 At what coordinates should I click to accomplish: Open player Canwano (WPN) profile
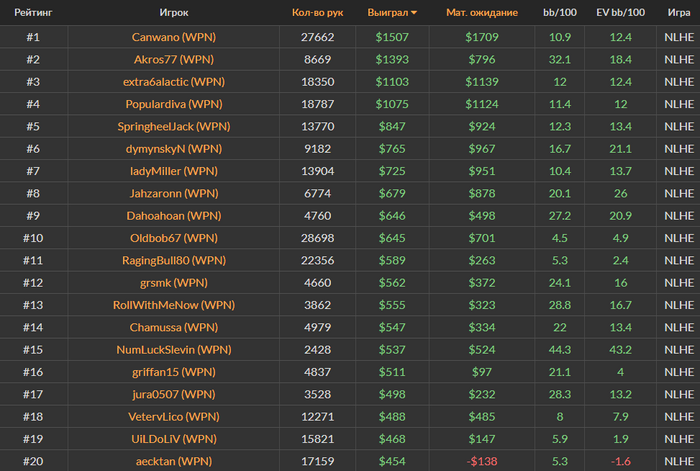pos(174,37)
